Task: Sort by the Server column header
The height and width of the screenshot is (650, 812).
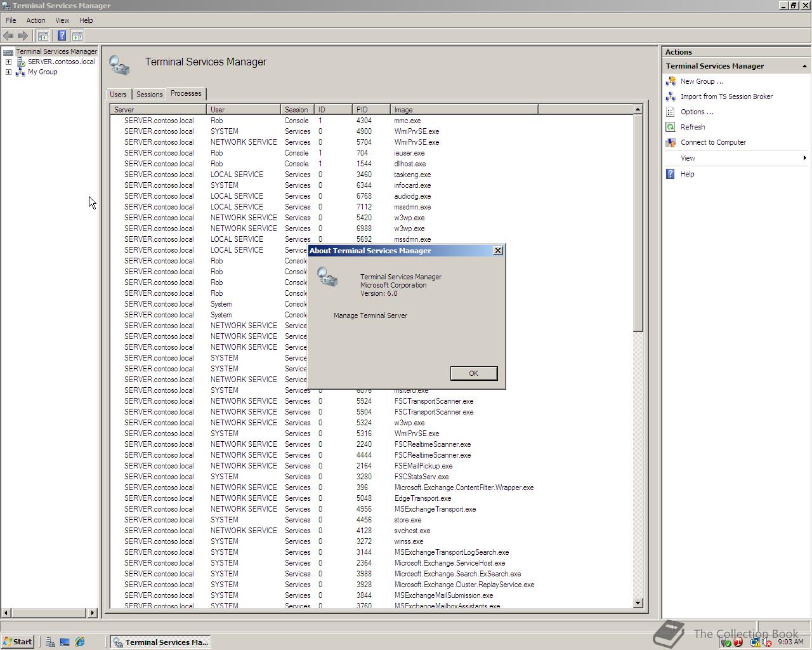Action: (x=159, y=110)
